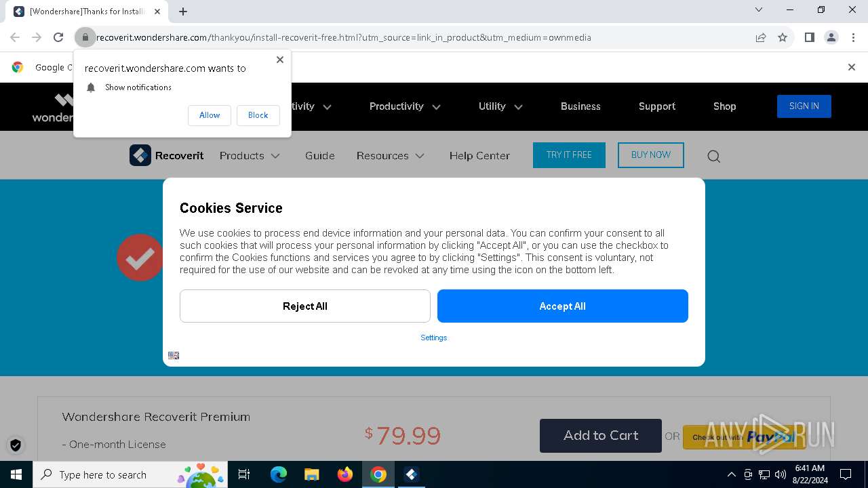Image resolution: width=868 pixels, height=488 pixels.
Task: Expand the Resources dropdown
Action: click(391, 156)
